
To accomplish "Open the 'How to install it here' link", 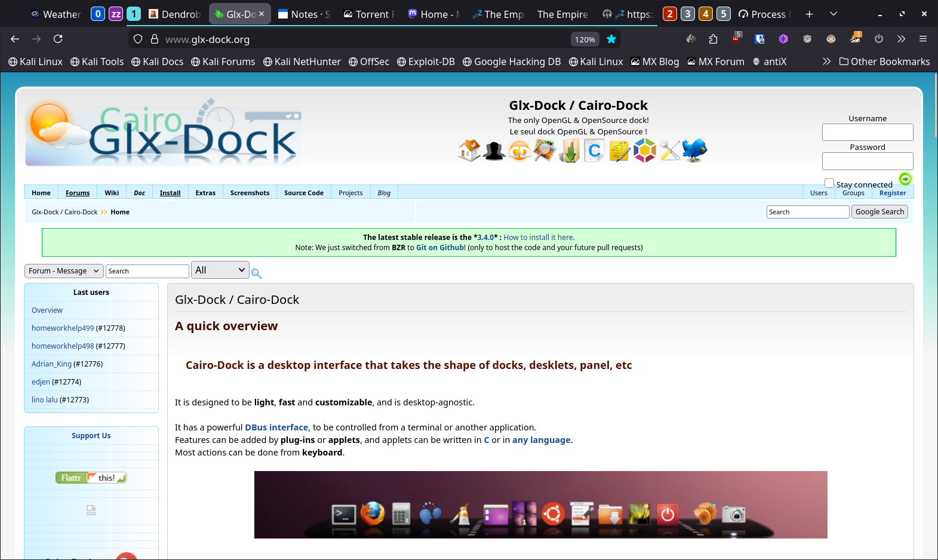I will tap(539, 238).
